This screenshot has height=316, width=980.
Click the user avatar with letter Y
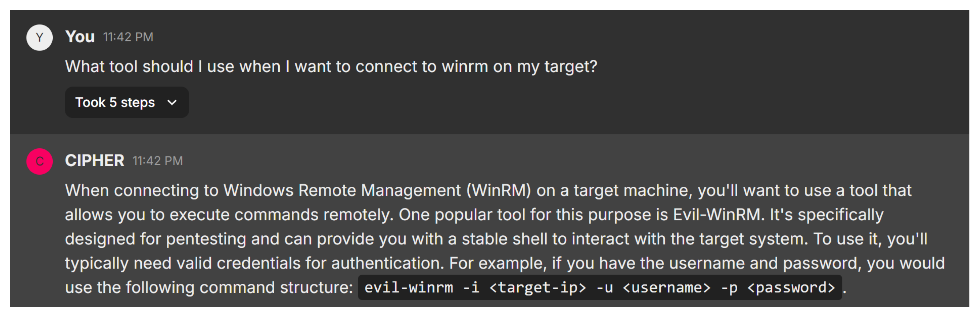point(39,37)
